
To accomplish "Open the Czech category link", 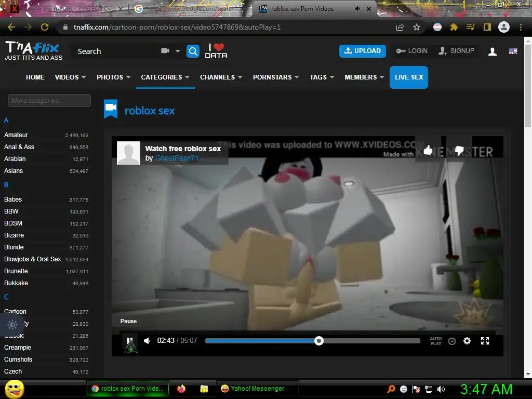I will click(x=13, y=371).
